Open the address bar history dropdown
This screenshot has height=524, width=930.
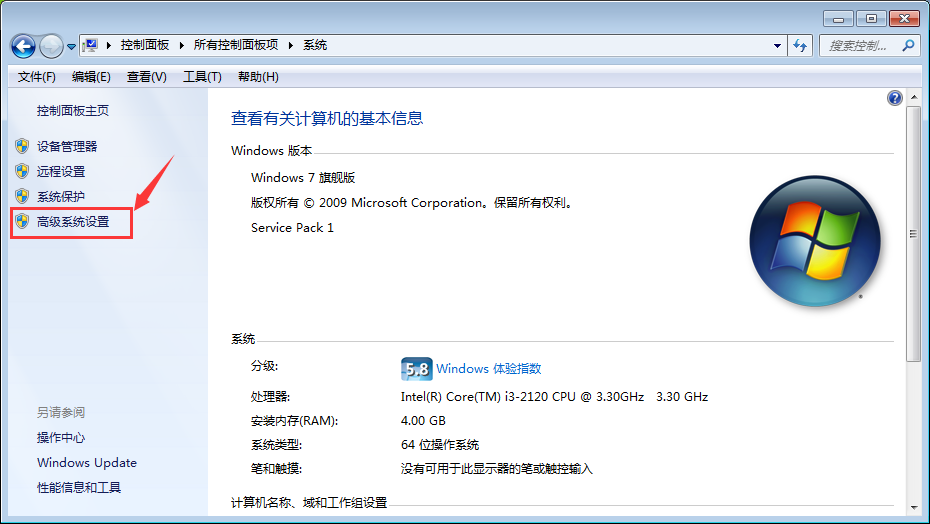[777, 46]
